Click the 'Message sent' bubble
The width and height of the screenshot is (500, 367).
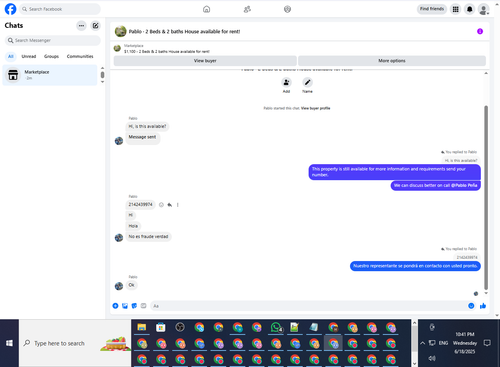coord(143,137)
